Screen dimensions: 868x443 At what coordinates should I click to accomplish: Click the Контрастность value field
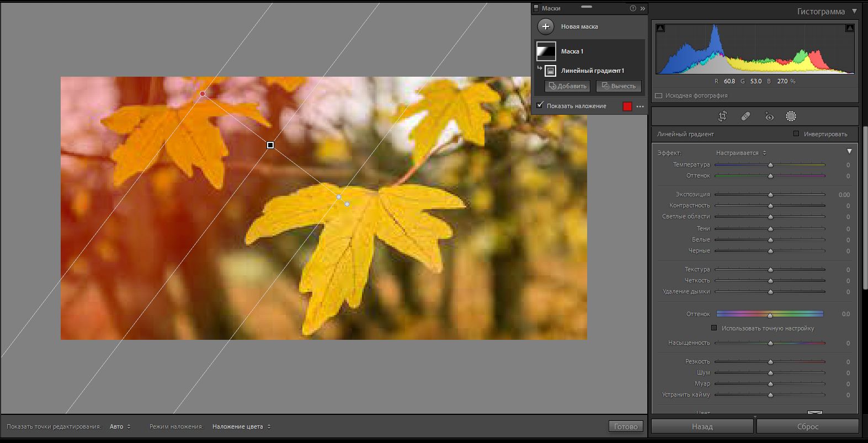tap(848, 206)
